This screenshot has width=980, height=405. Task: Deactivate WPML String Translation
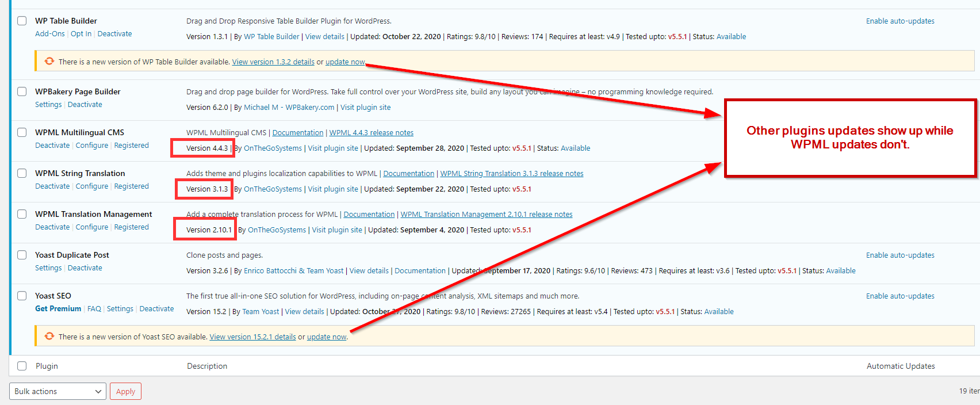click(x=52, y=186)
